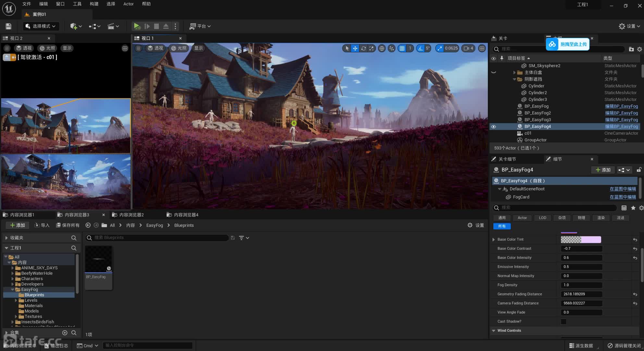Click the Stop simulation button
Viewport: 644px width, 351px height.
[156, 26]
